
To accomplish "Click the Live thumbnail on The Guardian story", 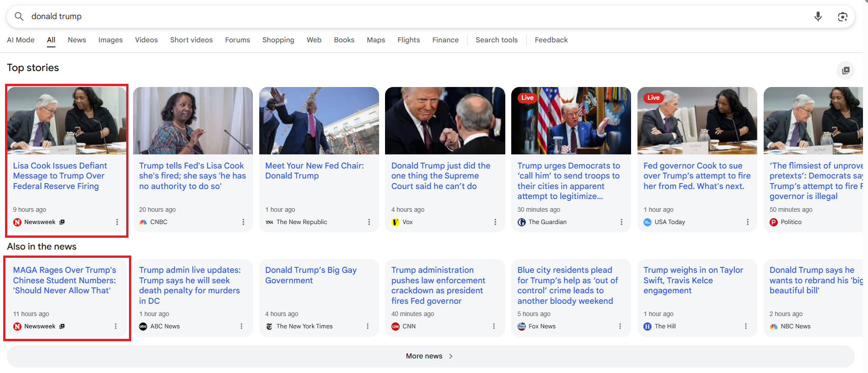I will (571, 121).
